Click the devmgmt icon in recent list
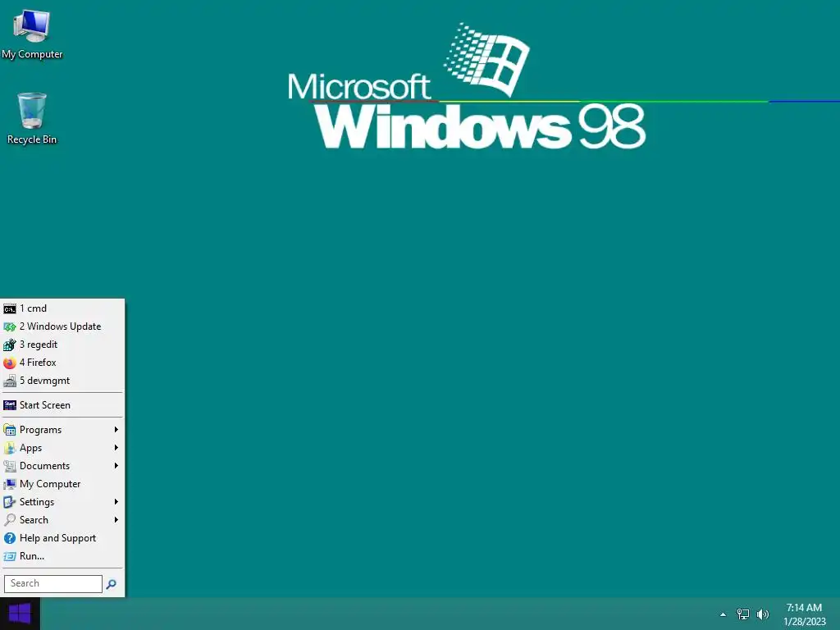The image size is (840, 630). click(x=10, y=381)
